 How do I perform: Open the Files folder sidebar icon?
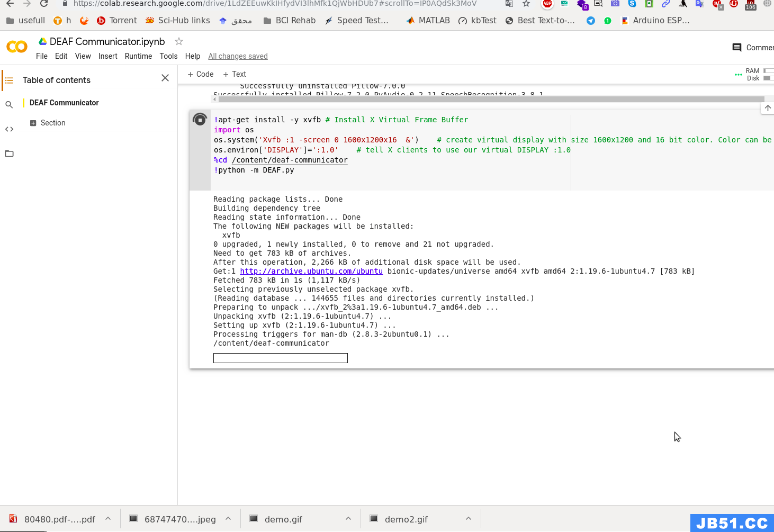coord(9,154)
